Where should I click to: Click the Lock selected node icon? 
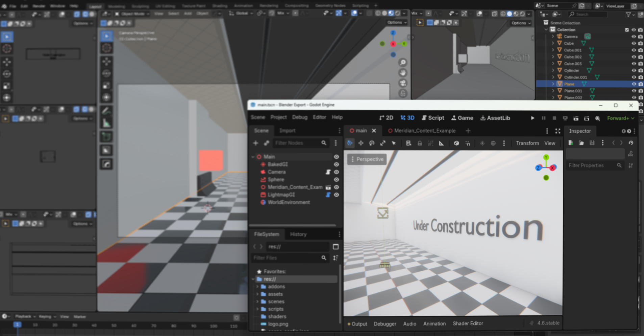click(420, 143)
